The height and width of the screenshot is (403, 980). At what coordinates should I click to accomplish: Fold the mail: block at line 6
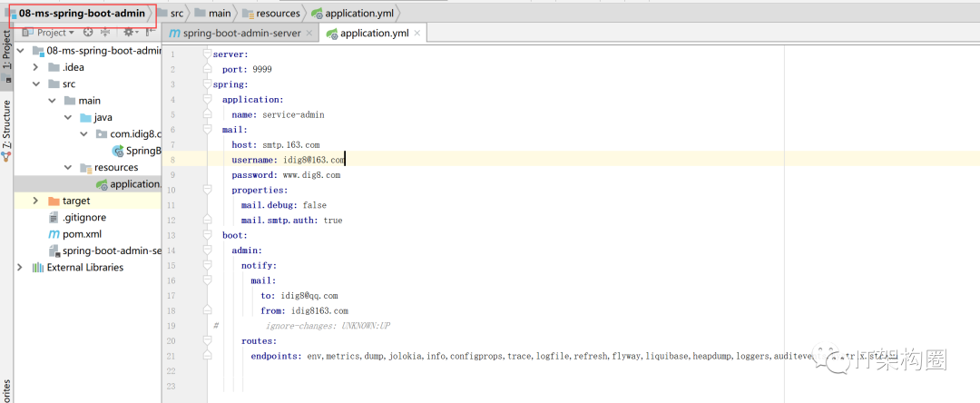(x=207, y=130)
